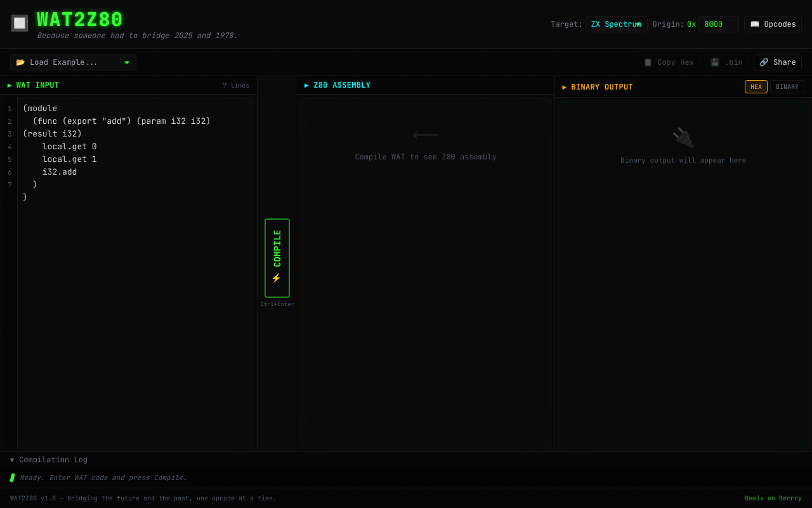Click the "local.get 0" code line
This screenshot has width=812, height=508.
tap(70, 147)
